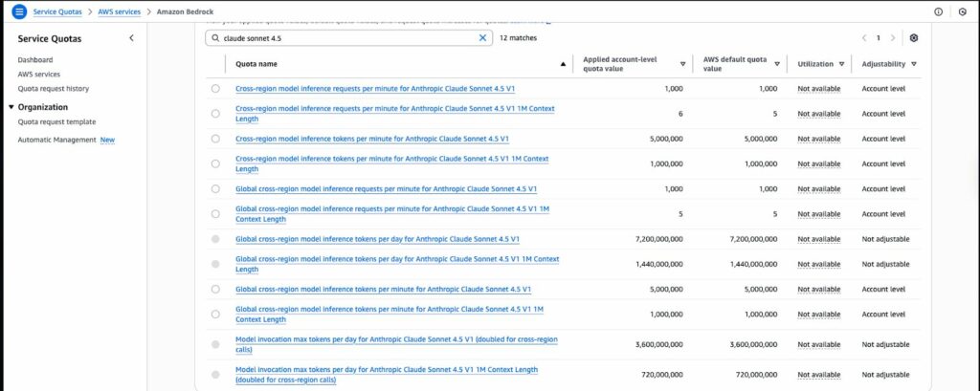Go to next page arrow
Viewport: 980px width, 391px height.
click(893, 38)
